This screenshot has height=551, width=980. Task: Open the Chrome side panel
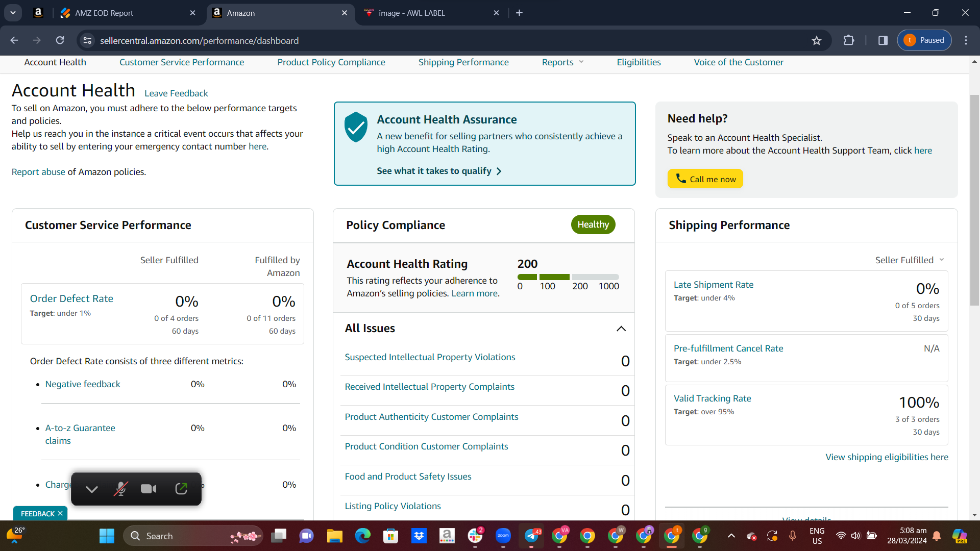(883, 40)
